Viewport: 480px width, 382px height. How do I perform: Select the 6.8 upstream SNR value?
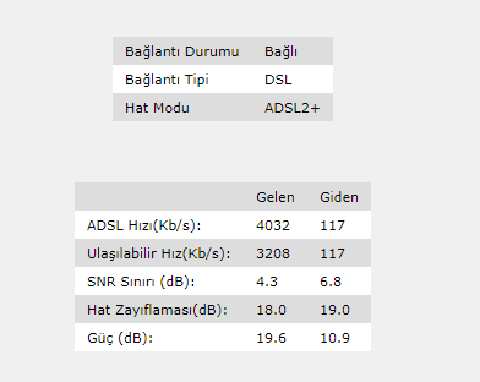coord(331,282)
